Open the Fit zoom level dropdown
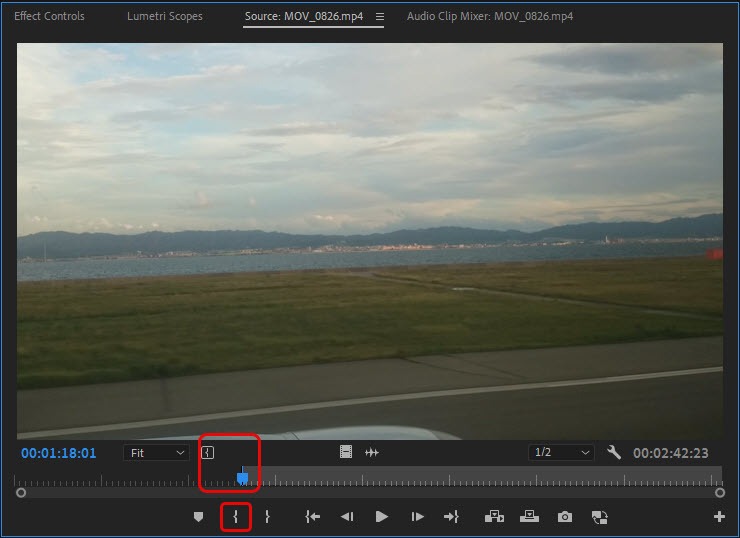Viewport: 740px width, 538px height. click(157, 453)
